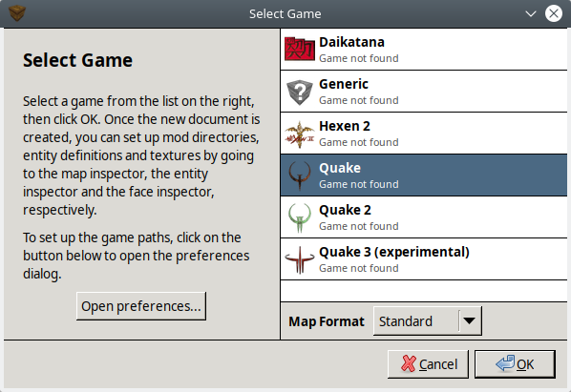Click the TrenchBroom crate icon in title bar
Viewport: 571px width, 392px height.
[x=17, y=13]
